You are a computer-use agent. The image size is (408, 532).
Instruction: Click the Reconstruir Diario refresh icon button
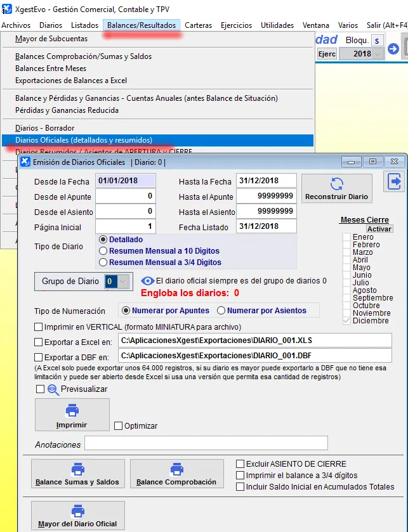[336, 189]
